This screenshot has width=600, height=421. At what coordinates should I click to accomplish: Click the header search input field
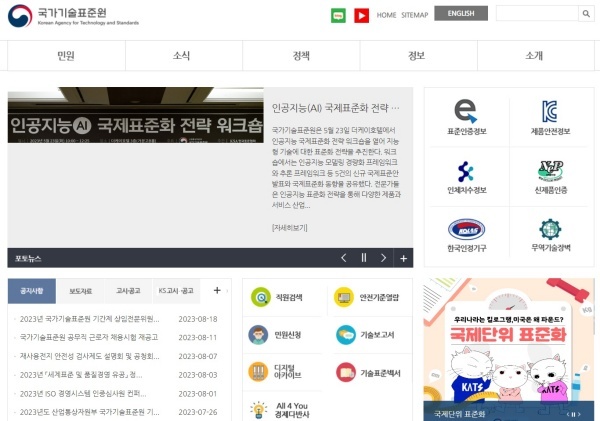[x=536, y=14]
